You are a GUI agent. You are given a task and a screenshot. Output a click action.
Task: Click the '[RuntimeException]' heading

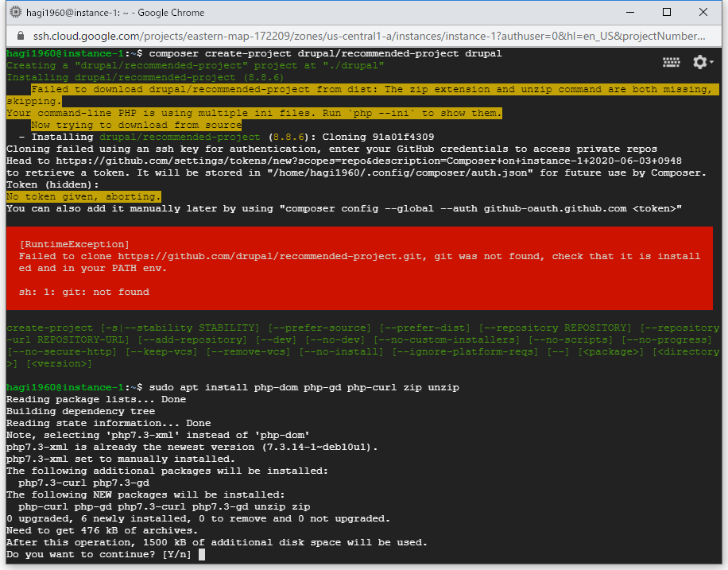[74, 244]
